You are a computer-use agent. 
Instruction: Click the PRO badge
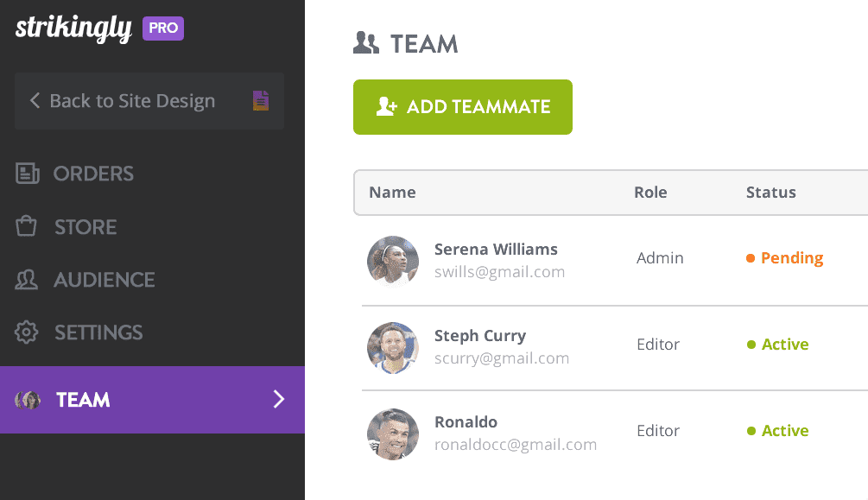tap(163, 28)
